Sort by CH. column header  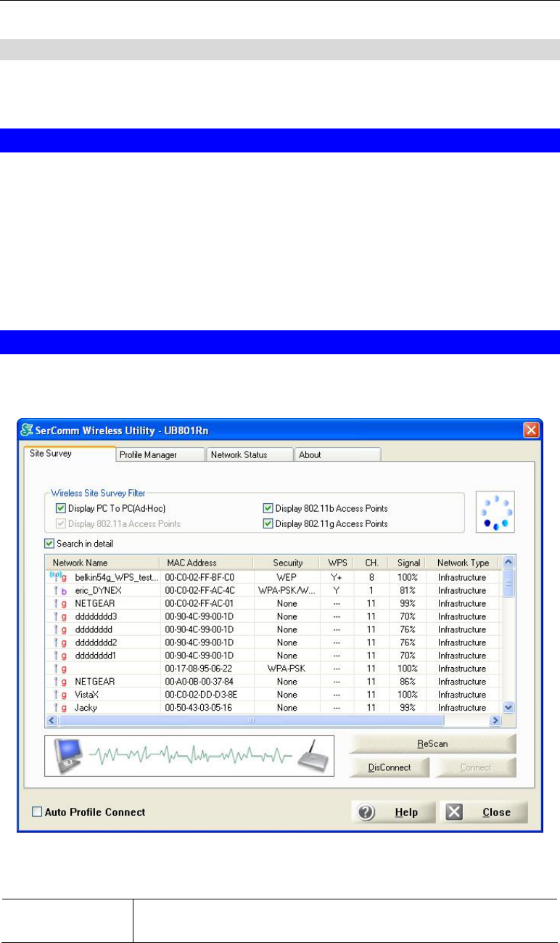(x=371, y=563)
